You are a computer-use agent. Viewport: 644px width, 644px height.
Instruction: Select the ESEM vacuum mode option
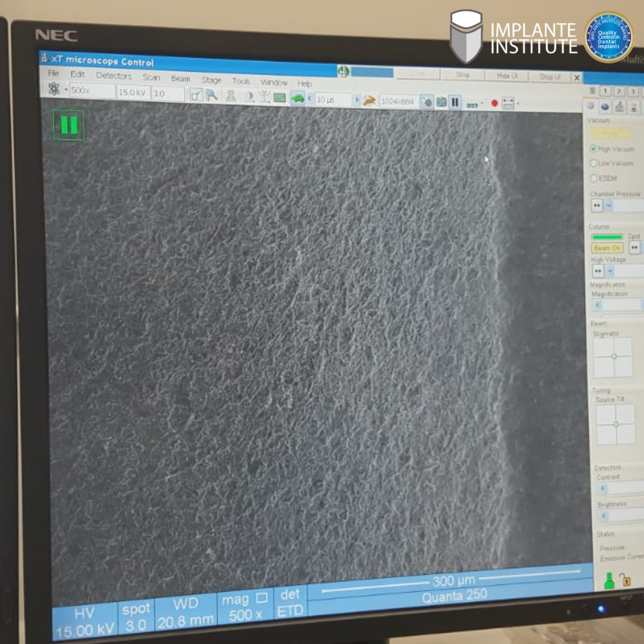pos(593,178)
